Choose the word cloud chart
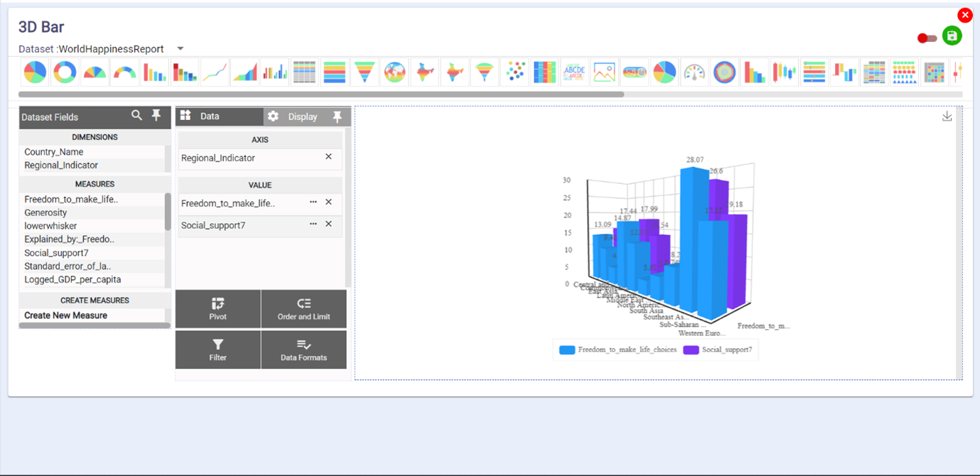 pos(574,72)
